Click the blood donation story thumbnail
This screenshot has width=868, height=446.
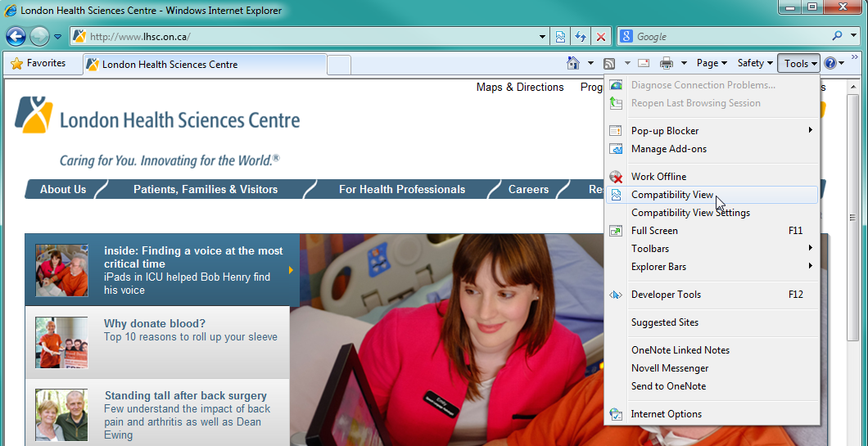(61, 343)
